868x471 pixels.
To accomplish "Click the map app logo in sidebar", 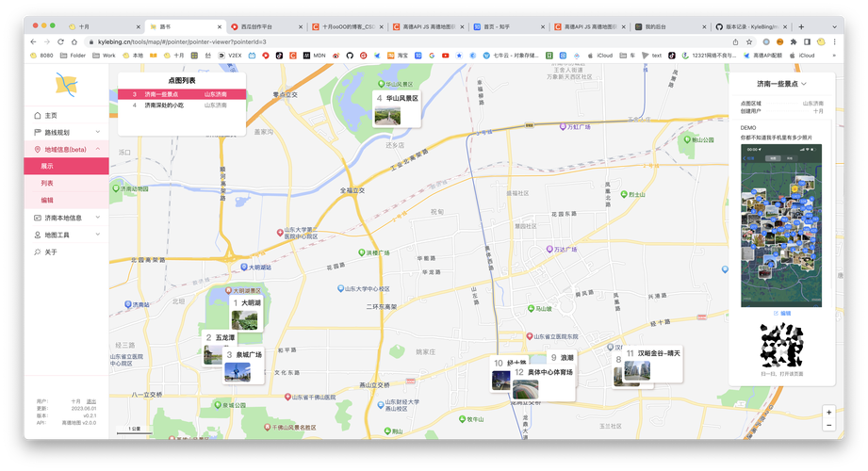I will pyautogui.click(x=66, y=85).
